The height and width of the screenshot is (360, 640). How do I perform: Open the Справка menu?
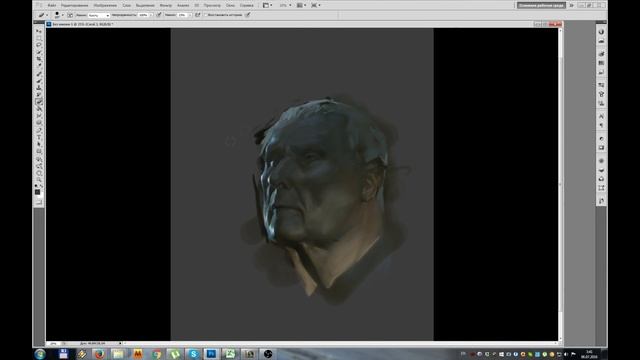click(247, 5)
